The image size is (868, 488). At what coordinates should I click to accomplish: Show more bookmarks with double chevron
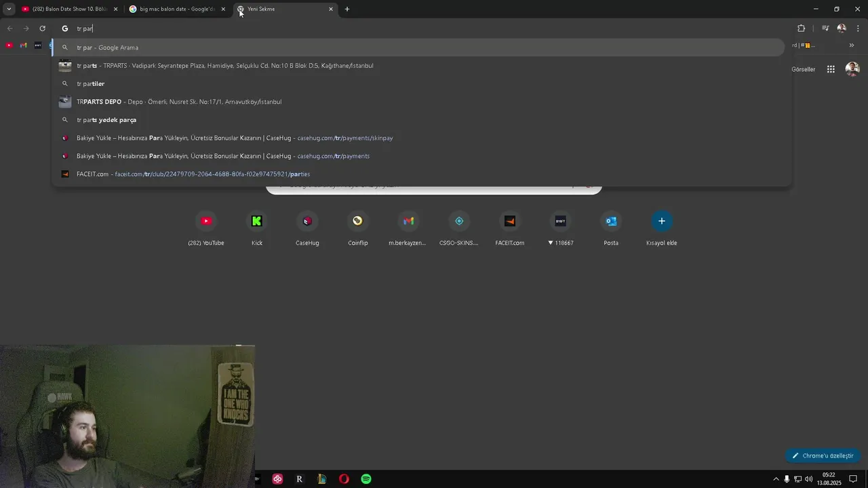click(x=852, y=45)
